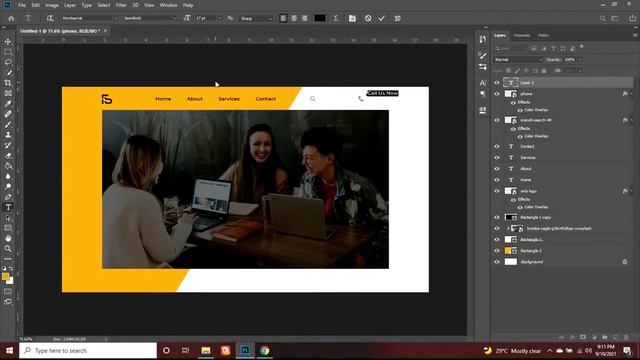The image size is (640, 360).
Task: Click the Windows taskbar search box
Action: [x=88, y=351]
